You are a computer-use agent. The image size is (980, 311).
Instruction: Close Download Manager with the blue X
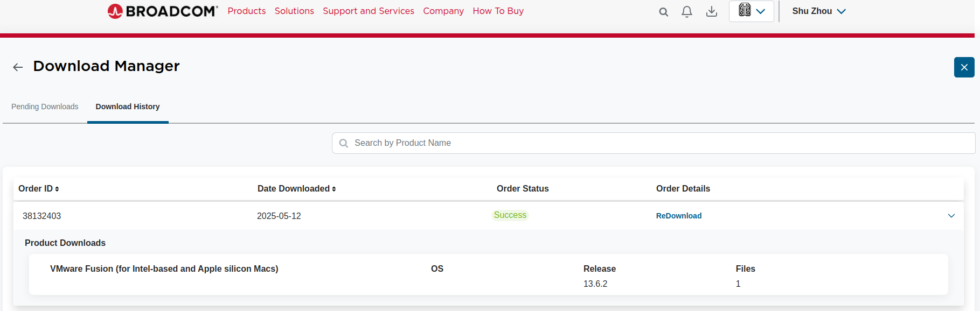(x=964, y=67)
